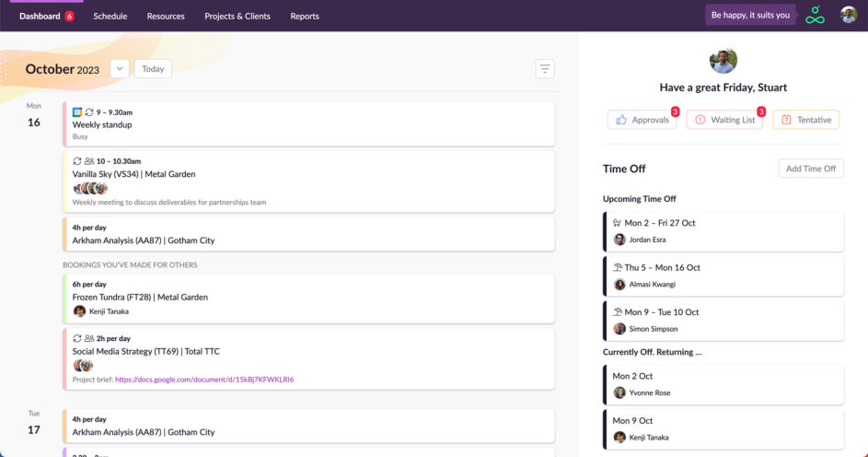Open the Schedule tab
Viewport: 868px width, 457px height.
coord(110,16)
